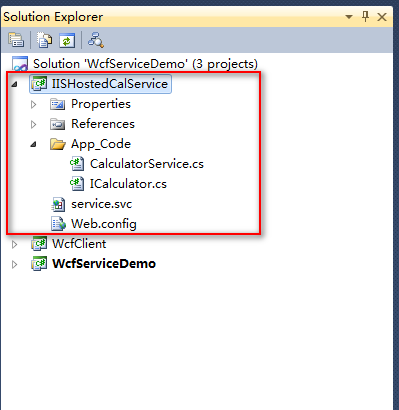Click the Properties toolbar icon
Screen dimensions: 399x410
coord(16,40)
